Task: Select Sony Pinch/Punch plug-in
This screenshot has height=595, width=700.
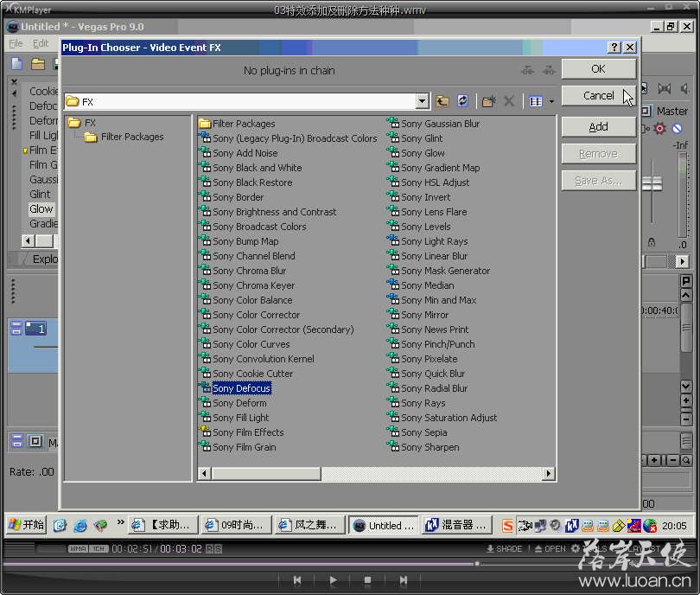Action: coord(438,344)
